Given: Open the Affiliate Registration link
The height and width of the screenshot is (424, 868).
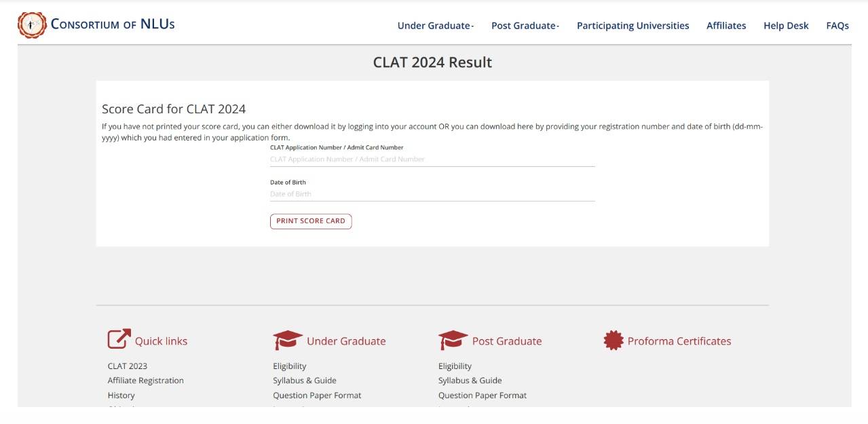Looking at the screenshot, I should 146,380.
